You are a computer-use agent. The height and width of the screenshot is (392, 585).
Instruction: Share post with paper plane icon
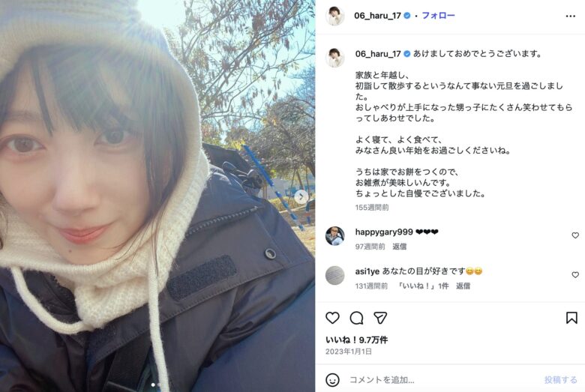point(380,318)
